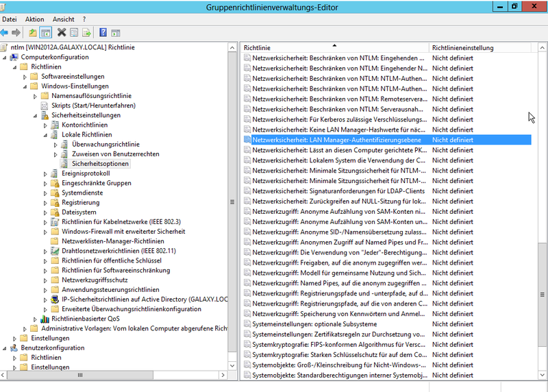Open the Ansicht menu
Viewport: 548px width, 392px height.
63,19
